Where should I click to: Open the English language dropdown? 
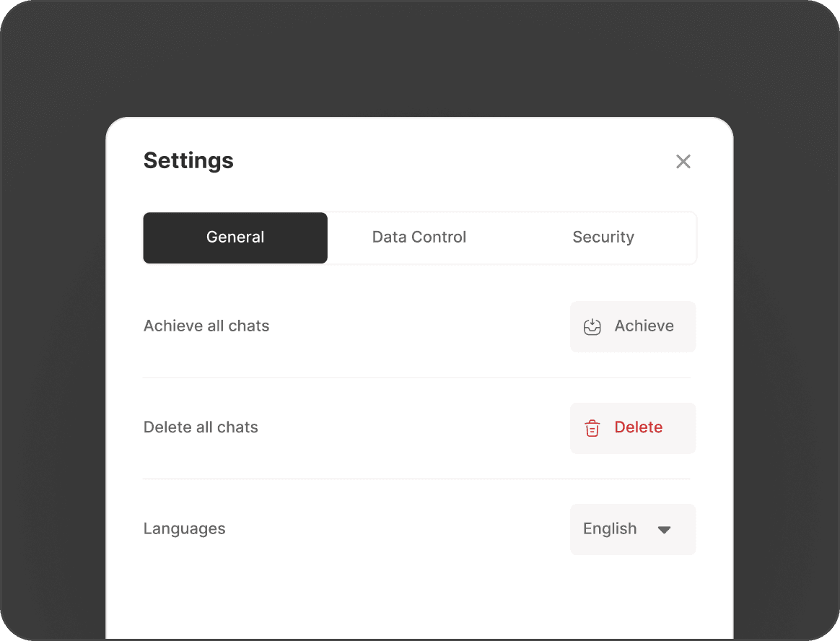(633, 529)
